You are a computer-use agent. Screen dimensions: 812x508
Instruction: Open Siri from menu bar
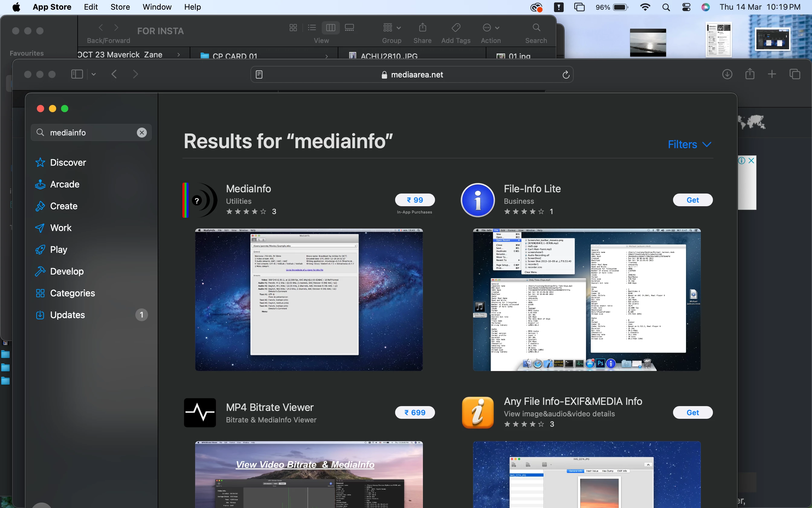706,7
